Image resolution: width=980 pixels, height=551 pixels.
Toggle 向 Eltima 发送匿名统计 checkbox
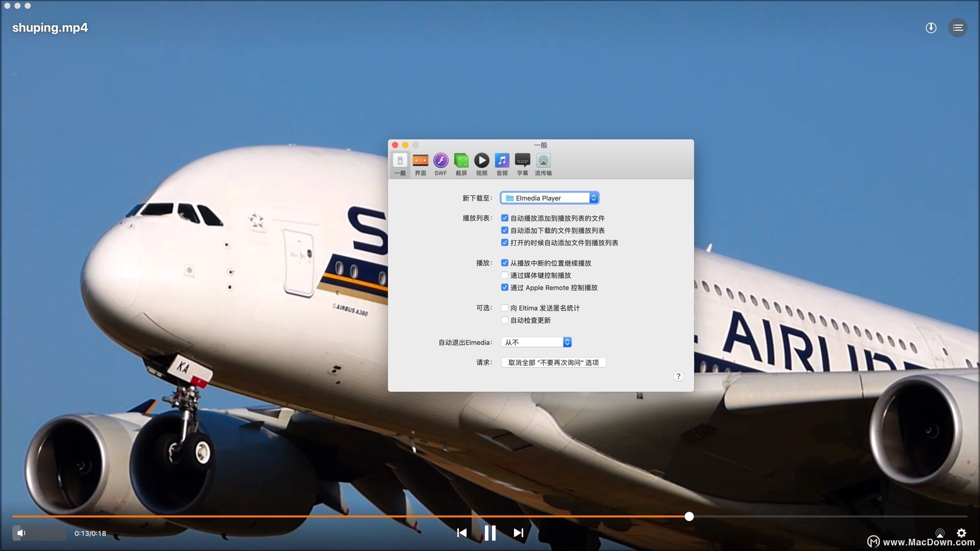tap(505, 308)
